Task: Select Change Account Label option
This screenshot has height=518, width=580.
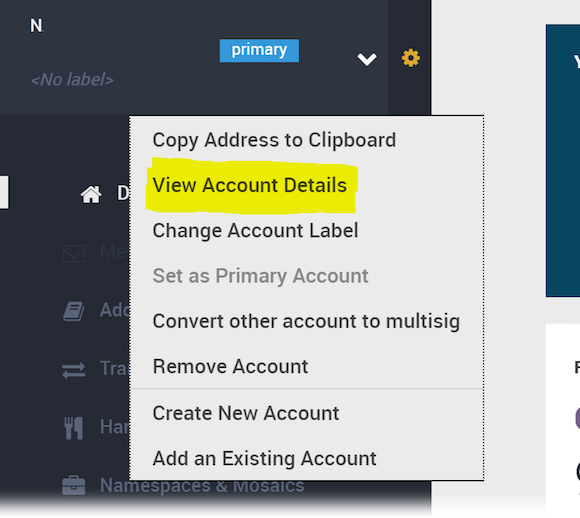Action: click(255, 231)
